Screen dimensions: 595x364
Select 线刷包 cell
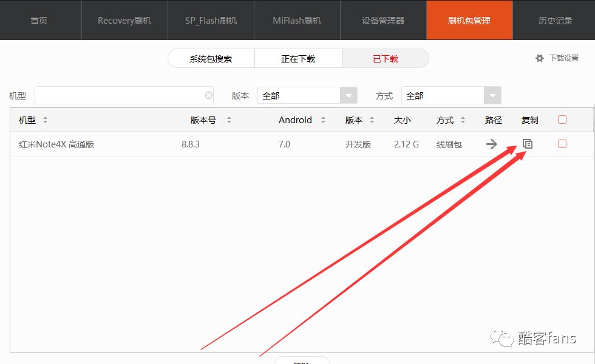[449, 144]
